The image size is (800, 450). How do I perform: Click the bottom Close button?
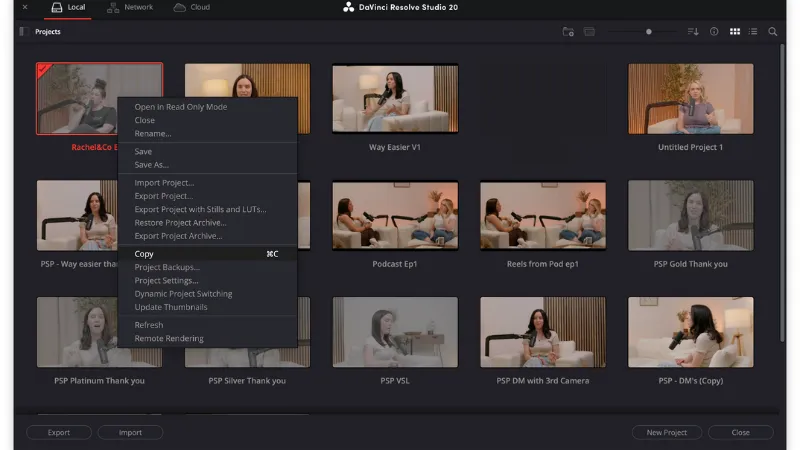click(740, 432)
